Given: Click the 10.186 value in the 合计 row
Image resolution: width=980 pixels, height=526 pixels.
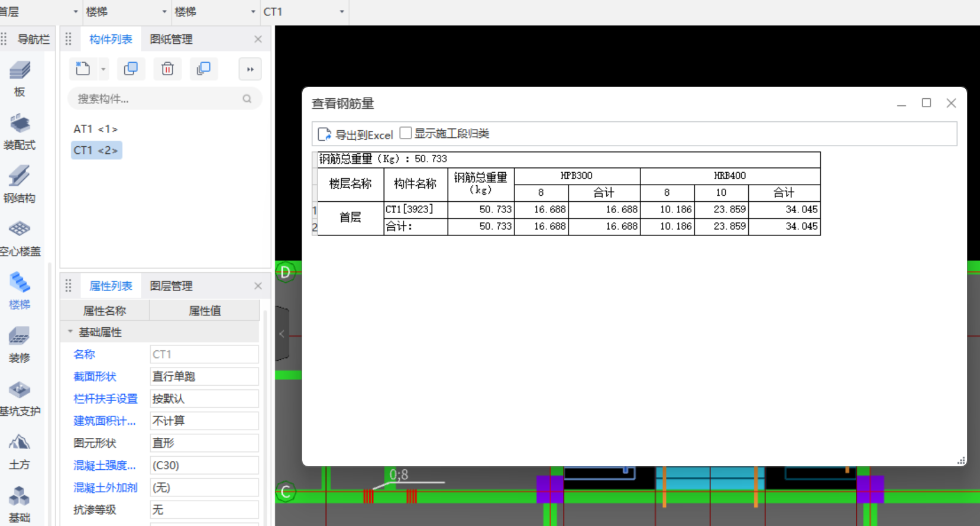Looking at the screenshot, I should 668,226.
